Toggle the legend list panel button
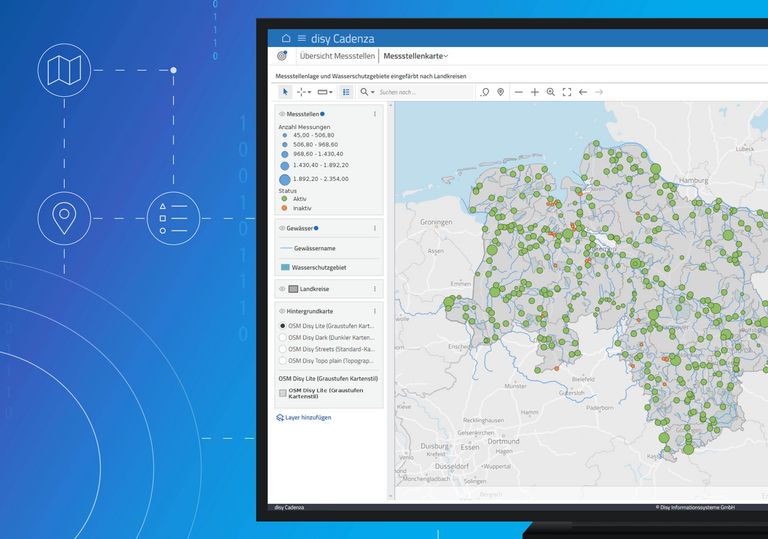Image resolution: width=768 pixels, height=539 pixels. (347, 92)
